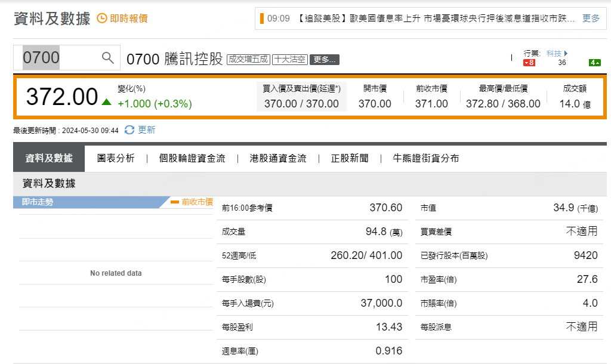The image size is (611, 364).
Task: Click the 買賣差價 row label
Action: pyautogui.click(x=436, y=232)
